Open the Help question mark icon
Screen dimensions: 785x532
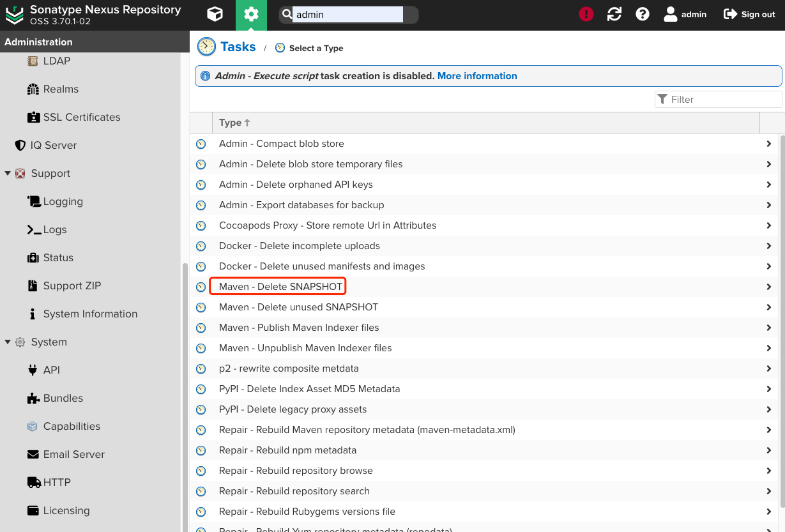[643, 14]
